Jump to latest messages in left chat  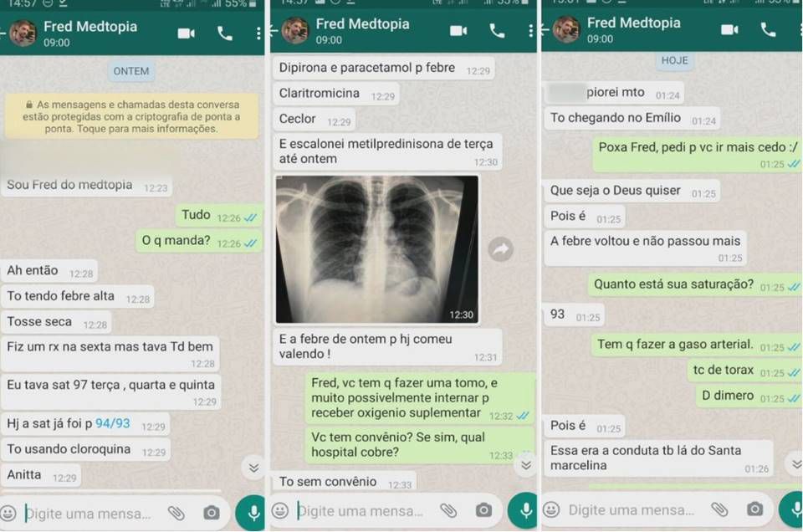click(253, 468)
